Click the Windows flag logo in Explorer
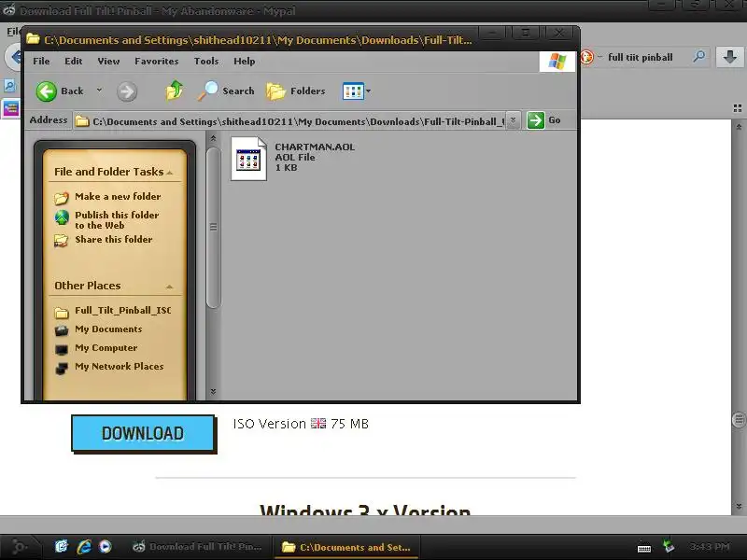The width and height of the screenshot is (747, 560). [x=557, y=61]
